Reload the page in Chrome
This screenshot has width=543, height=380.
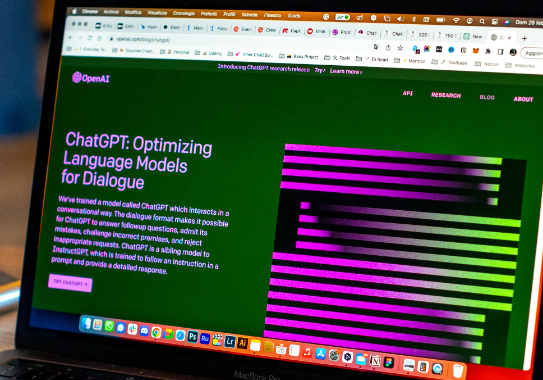(90, 37)
